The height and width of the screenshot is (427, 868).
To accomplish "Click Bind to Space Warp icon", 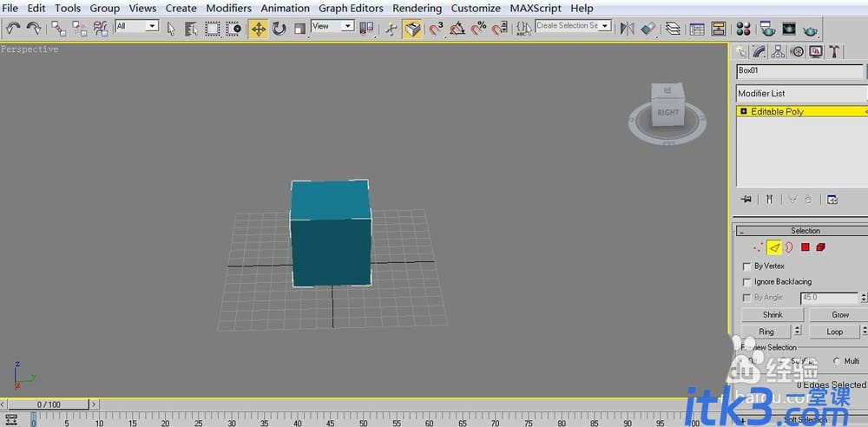I will (101, 29).
